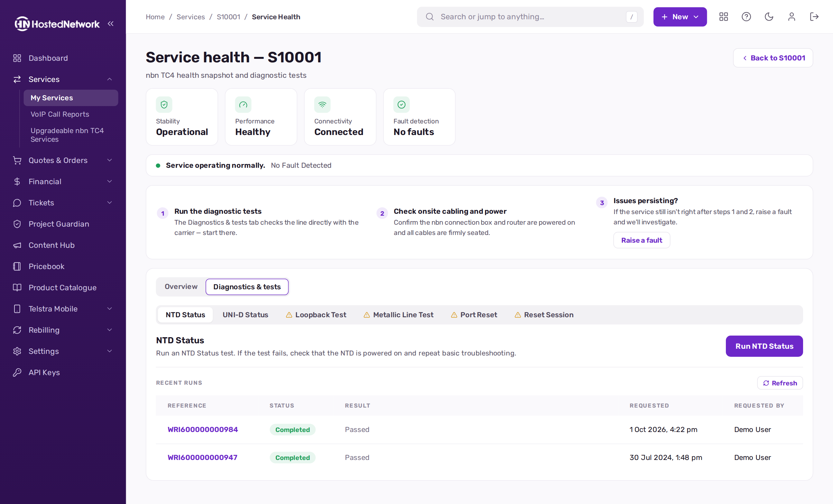Open Upgradeable nbn TC4 Services
The height and width of the screenshot is (504, 833).
[x=71, y=135]
